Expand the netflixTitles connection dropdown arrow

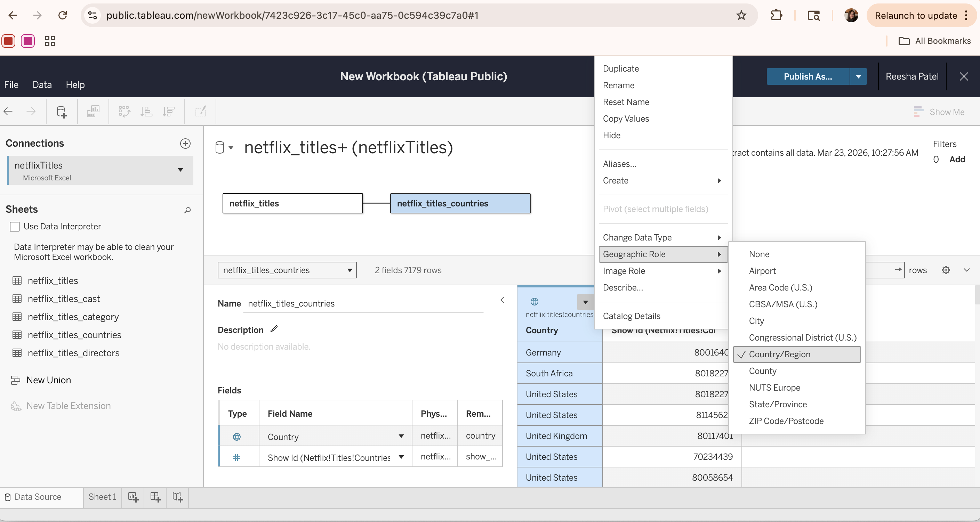tap(181, 170)
